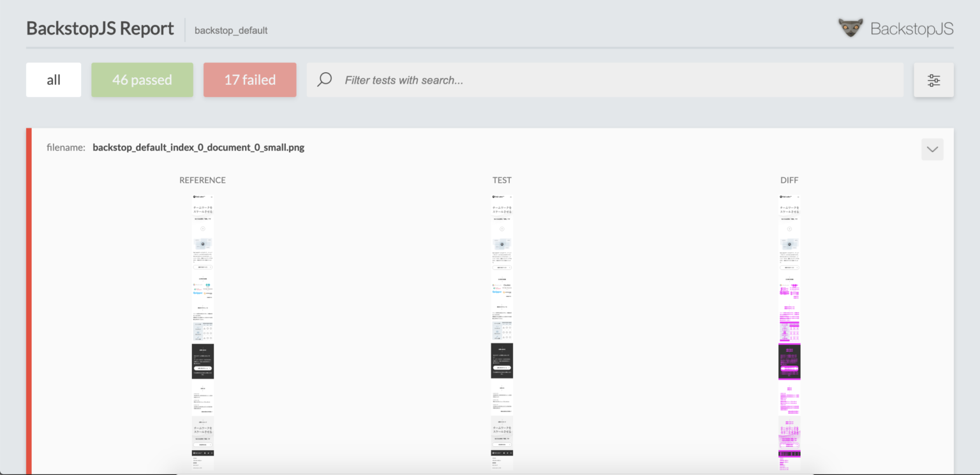Click the backstop_default_index_0_document_0_small.png filename
This screenshot has width=980, height=475.
tap(198, 147)
